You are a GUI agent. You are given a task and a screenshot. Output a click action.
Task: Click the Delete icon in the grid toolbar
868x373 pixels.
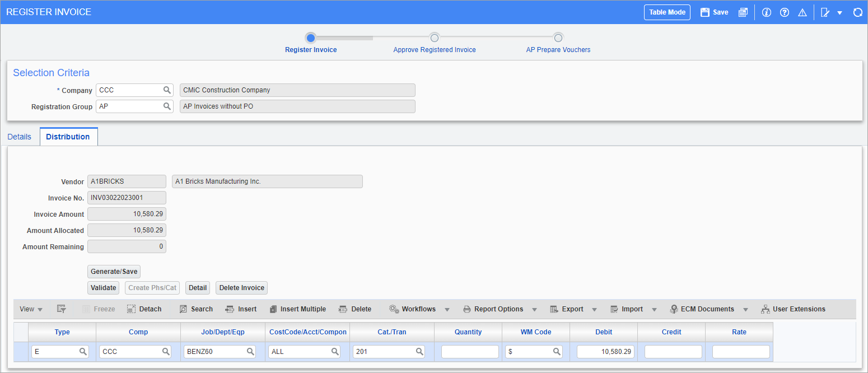355,309
